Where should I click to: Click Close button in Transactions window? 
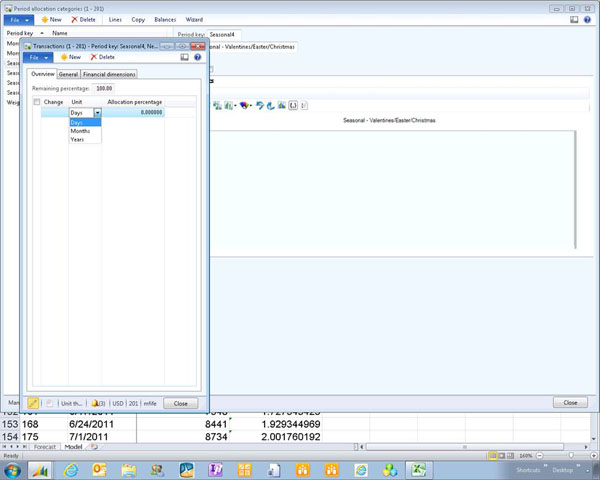click(180, 403)
